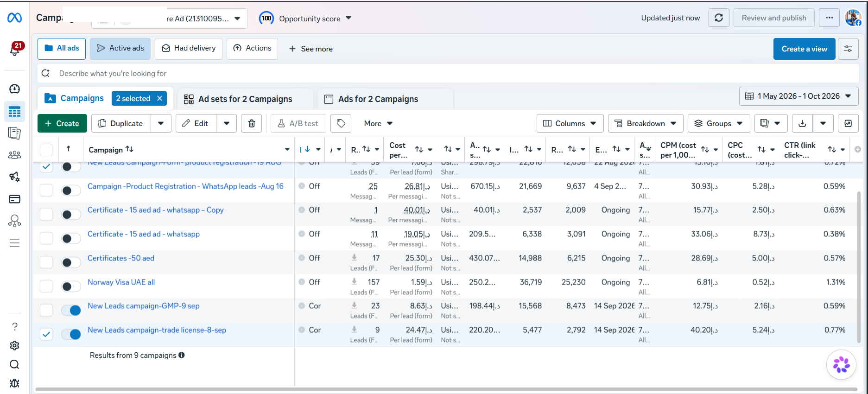Open Search magnifier in sidebar
Viewport: 868px width, 394px height.
coord(14,364)
